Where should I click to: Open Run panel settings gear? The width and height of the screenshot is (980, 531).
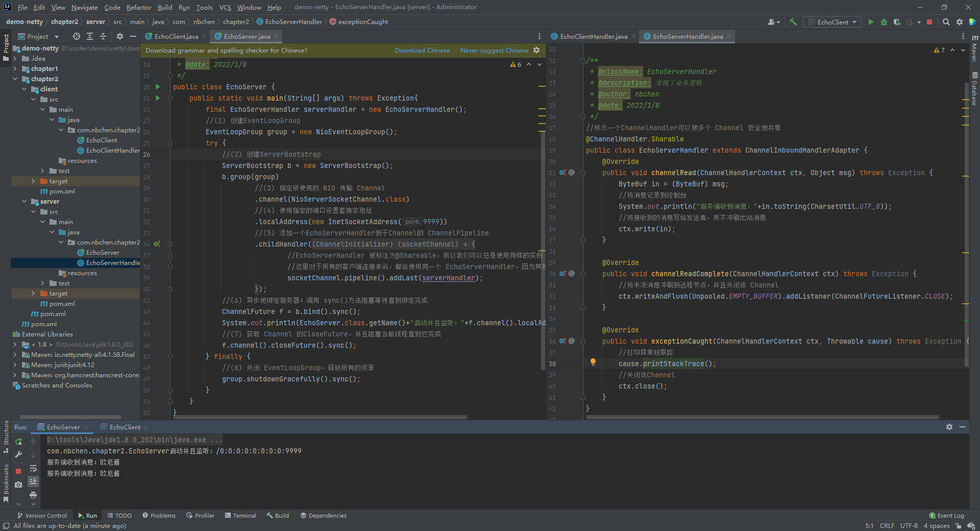(x=949, y=427)
